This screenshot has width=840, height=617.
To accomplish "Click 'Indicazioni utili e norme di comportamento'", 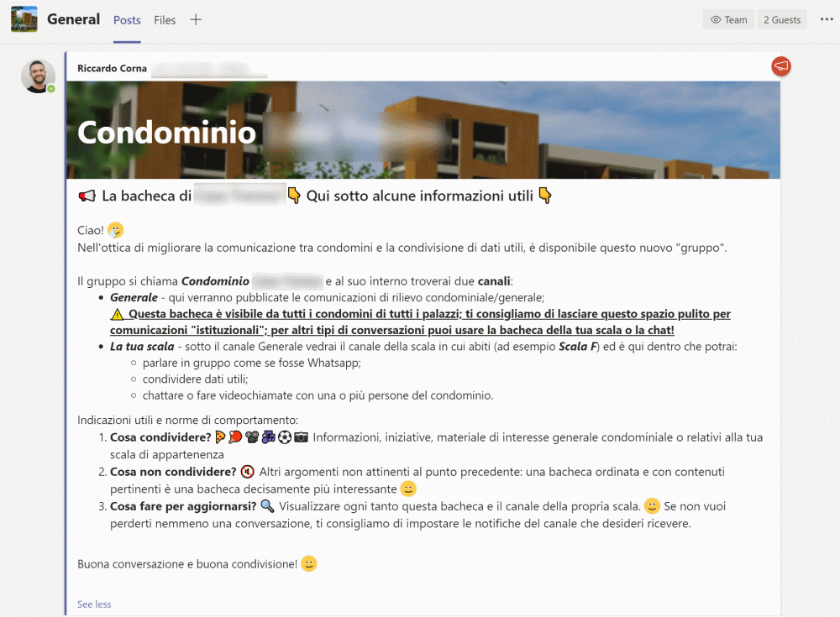I will point(187,420).
